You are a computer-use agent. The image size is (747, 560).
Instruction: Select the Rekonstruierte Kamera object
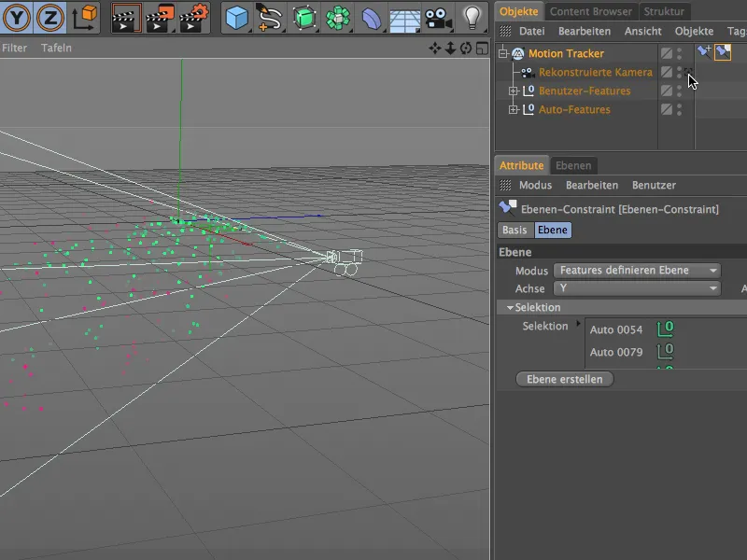point(596,72)
